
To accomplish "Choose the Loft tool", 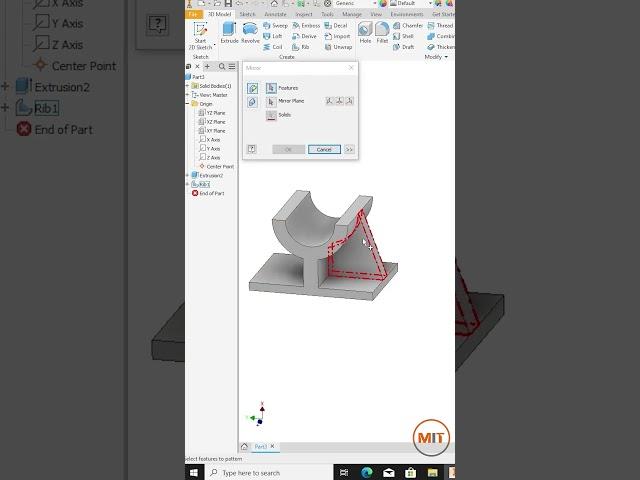I will click(x=273, y=36).
